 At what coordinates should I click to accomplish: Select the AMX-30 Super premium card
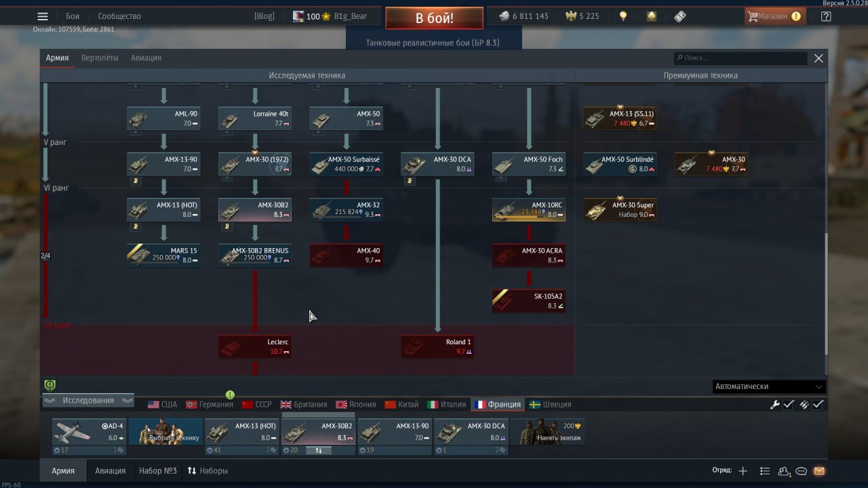[x=620, y=209]
